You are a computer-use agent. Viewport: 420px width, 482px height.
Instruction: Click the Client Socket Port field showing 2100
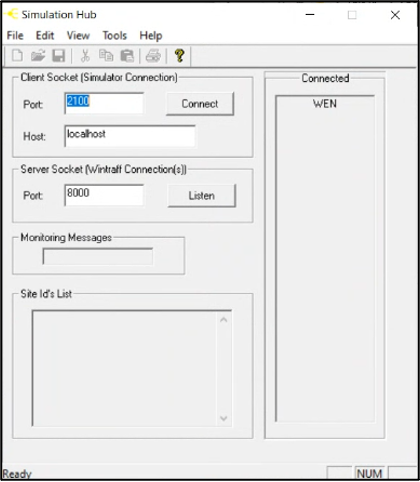pos(104,103)
